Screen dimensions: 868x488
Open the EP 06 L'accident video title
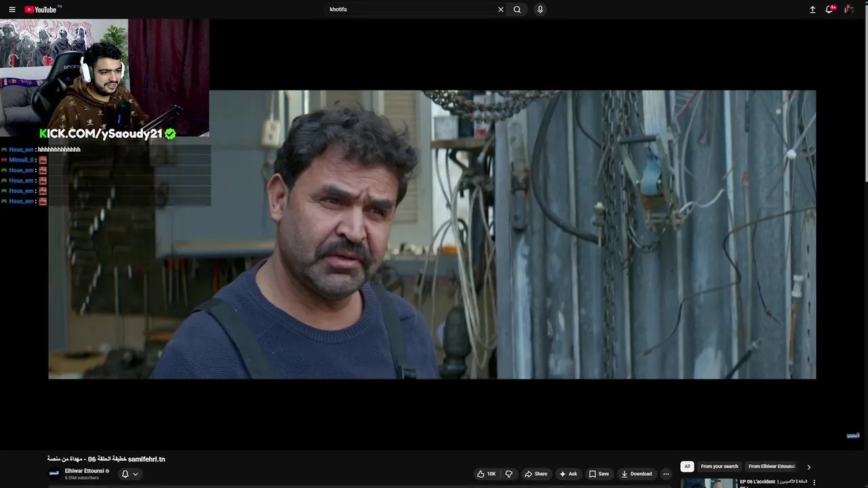[773, 482]
